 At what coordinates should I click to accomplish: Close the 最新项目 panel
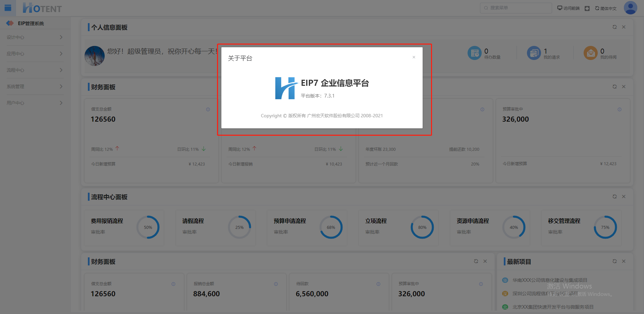click(x=624, y=261)
